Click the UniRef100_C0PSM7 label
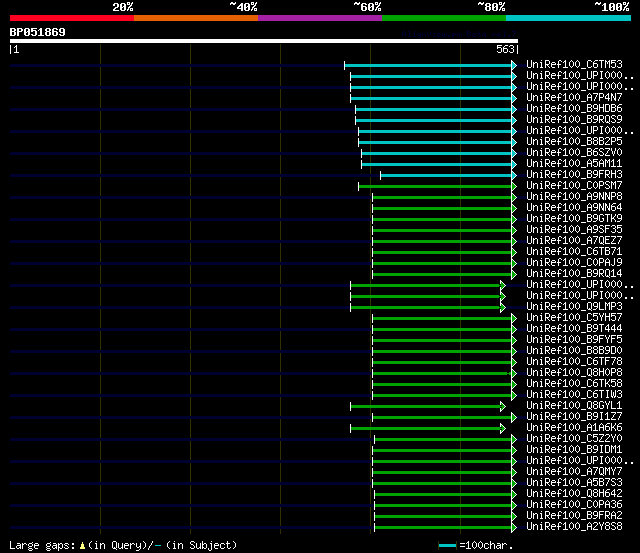The width and height of the screenshot is (640, 553). 574,186
